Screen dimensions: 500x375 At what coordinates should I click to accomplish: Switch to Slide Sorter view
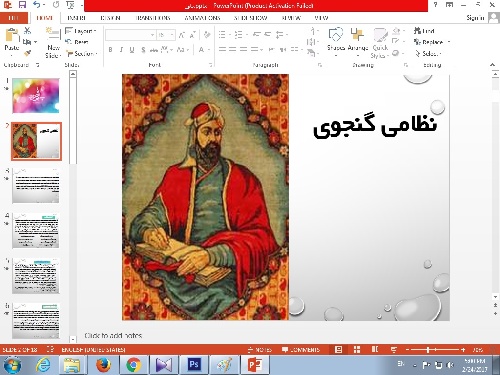click(357, 349)
